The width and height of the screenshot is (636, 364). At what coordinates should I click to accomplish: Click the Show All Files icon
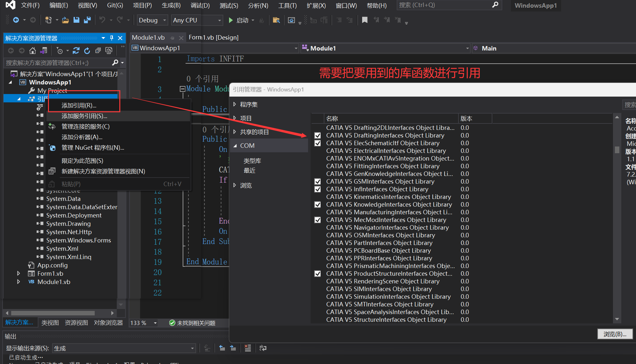(109, 51)
